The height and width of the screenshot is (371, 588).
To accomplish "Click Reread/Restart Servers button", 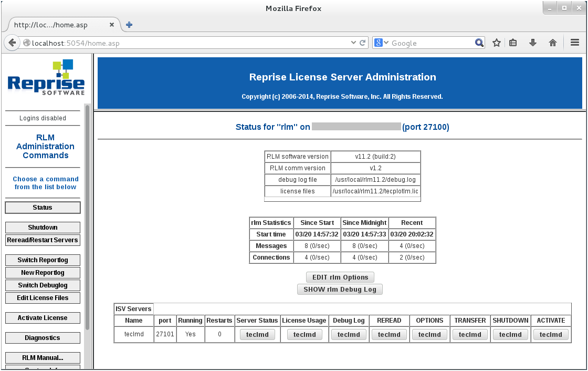I will point(43,240).
